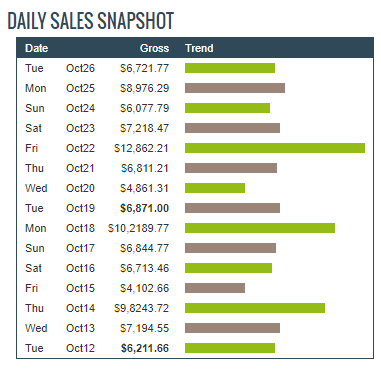Click the $6,844.77 gross amount
This screenshot has height=369, width=381.
pos(144,248)
